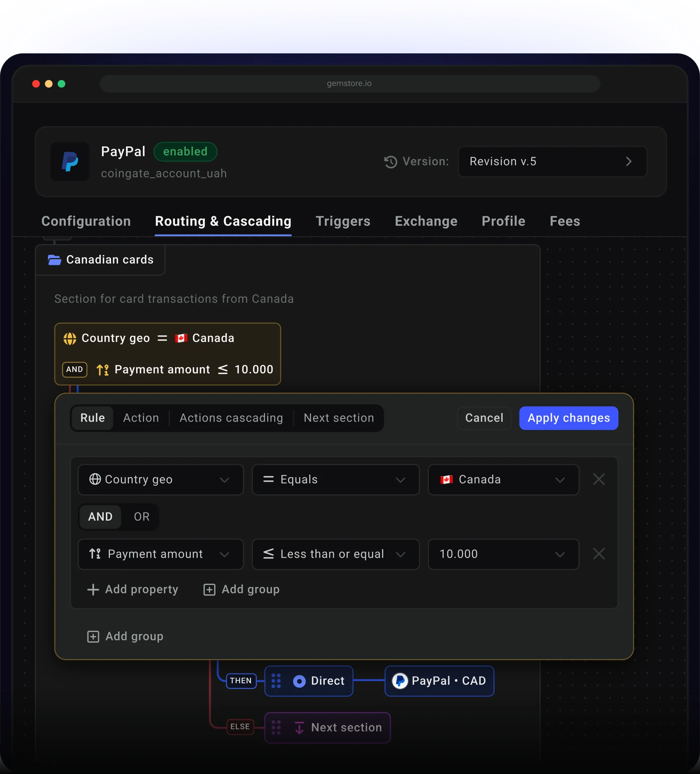Screen dimensions: 700x774
Task: Click the equals symbol in the rule summary
Action: click(163, 338)
